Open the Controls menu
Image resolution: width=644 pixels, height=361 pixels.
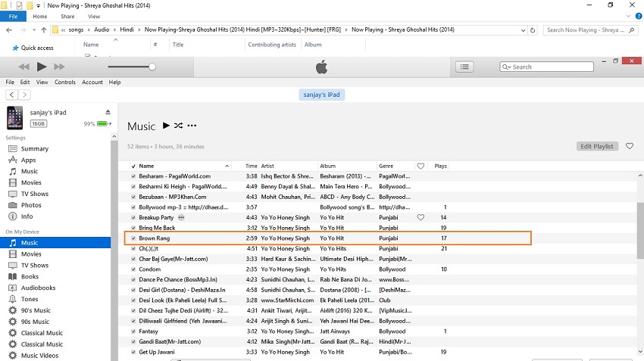65,82
